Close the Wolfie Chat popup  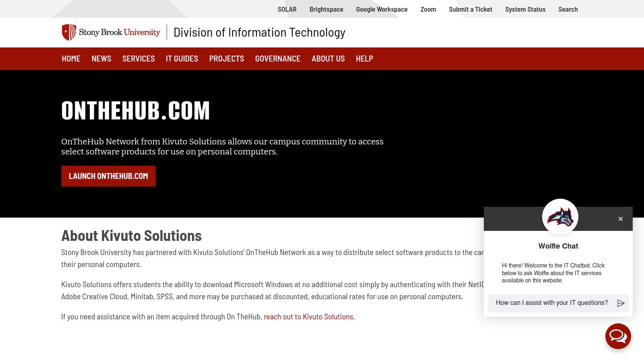[620, 219]
